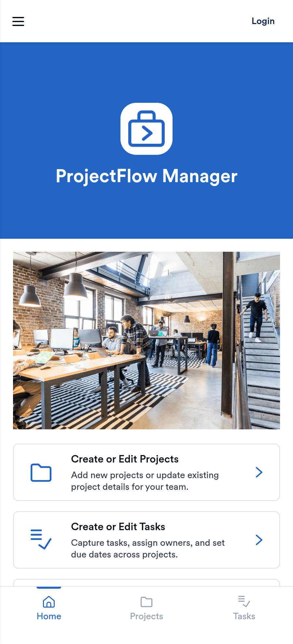The height and width of the screenshot is (644, 293).
Task: Expand chevron on Create or Edit Projects
Action: [x=259, y=472]
